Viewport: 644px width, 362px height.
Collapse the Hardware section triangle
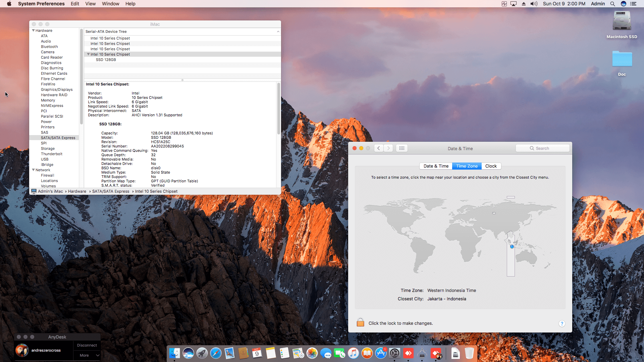pyautogui.click(x=34, y=31)
